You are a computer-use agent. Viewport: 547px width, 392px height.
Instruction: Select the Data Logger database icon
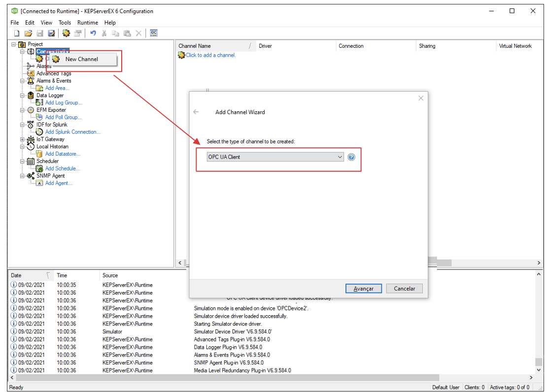point(31,95)
